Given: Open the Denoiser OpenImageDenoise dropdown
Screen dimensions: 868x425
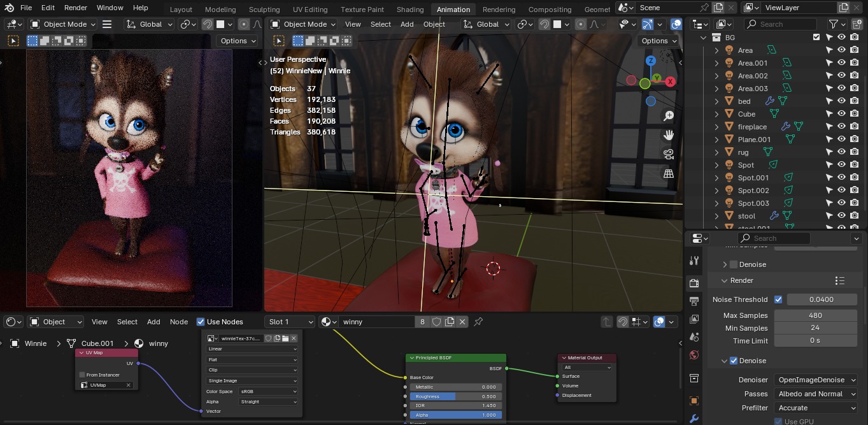Looking at the screenshot, I should coord(816,380).
